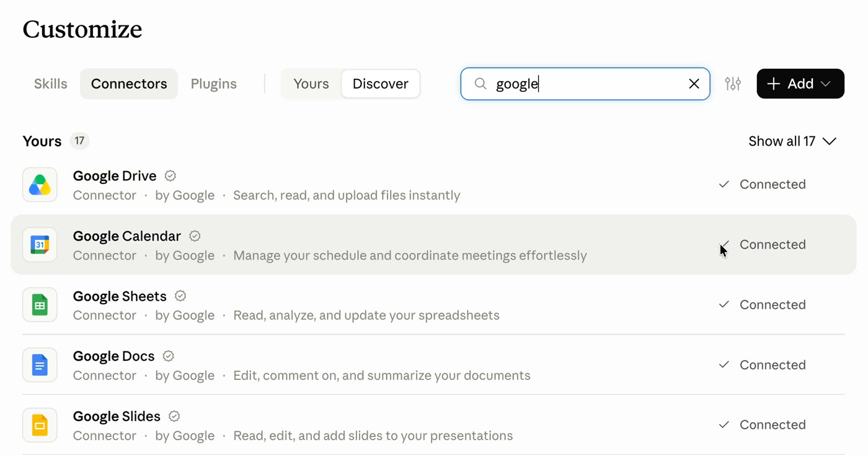This screenshot has height=455, width=868.
Task: Open the Google Slides connector name
Action: (x=117, y=417)
